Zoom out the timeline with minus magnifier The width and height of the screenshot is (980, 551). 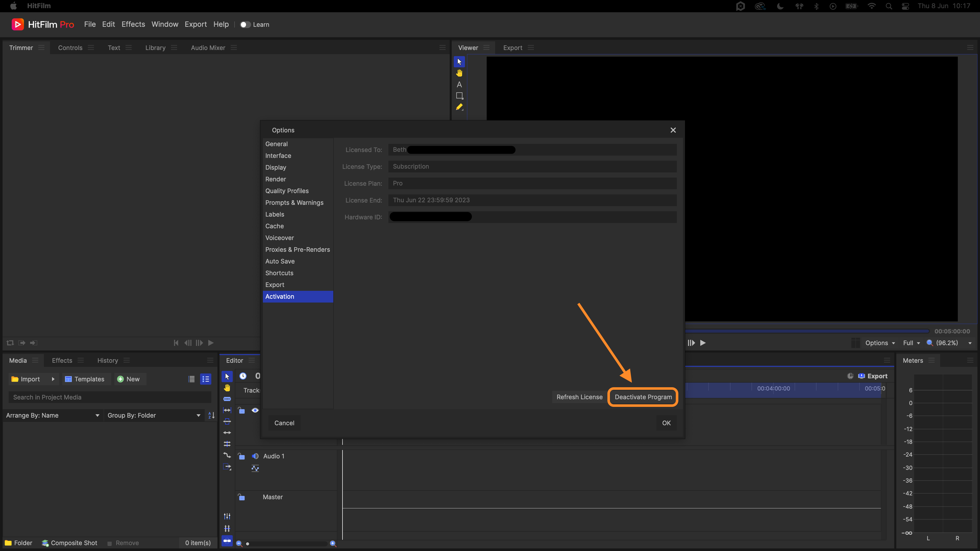(x=239, y=543)
